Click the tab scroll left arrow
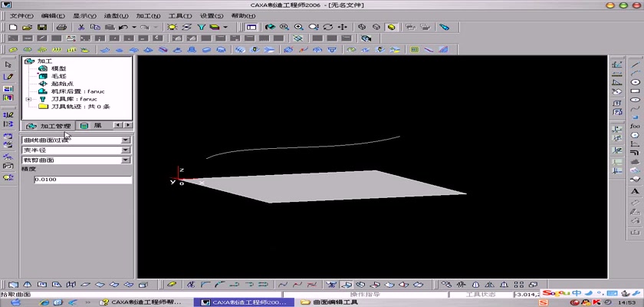This screenshot has width=644, height=307. click(x=118, y=125)
